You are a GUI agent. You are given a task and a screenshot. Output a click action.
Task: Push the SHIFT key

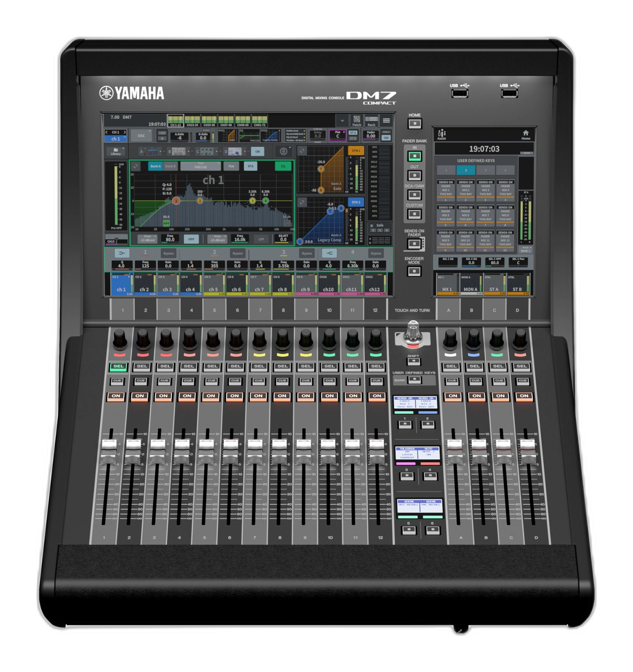[x=413, y=362]
